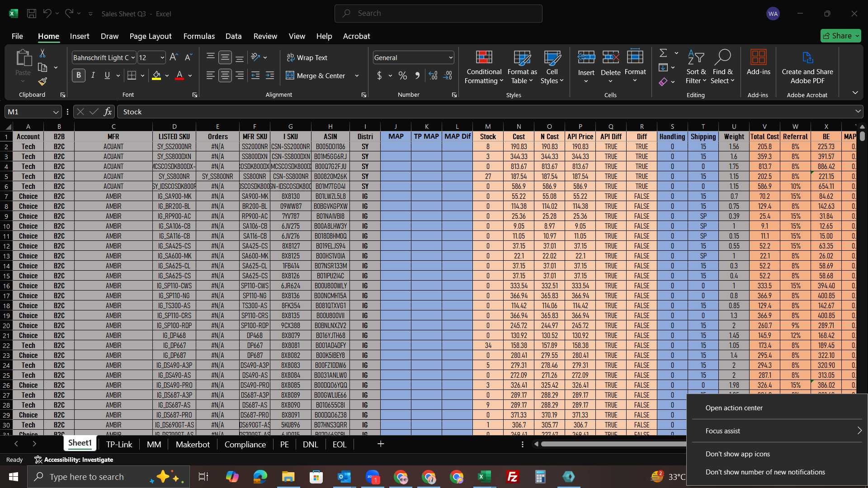Toggle Underline formatting
The width and height of the screenshot is (868, 488).
pyautogui.click(x=107, y=75)
